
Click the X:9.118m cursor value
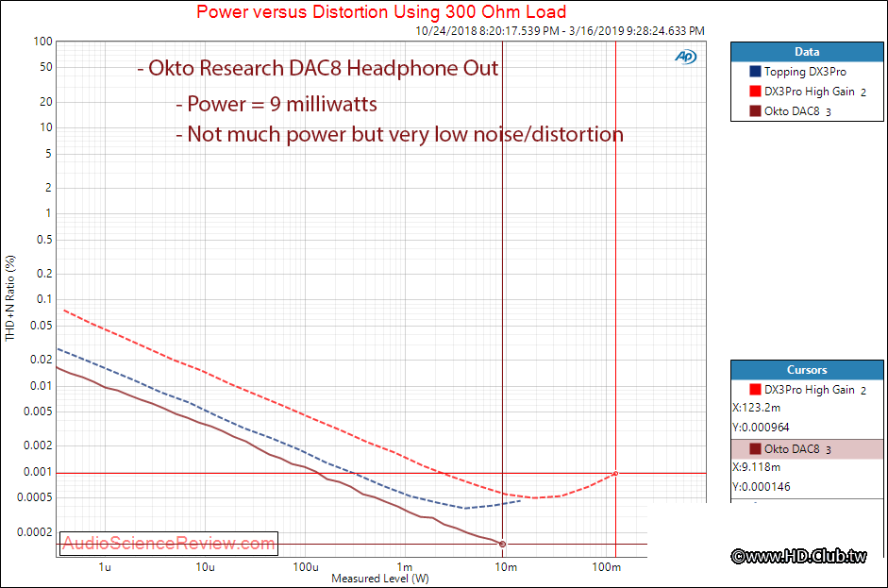756,467
